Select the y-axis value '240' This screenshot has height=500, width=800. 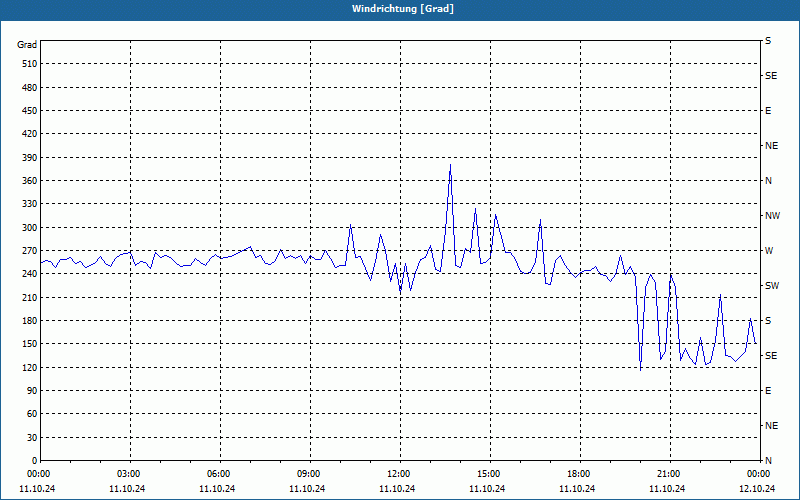click(30, 274)
